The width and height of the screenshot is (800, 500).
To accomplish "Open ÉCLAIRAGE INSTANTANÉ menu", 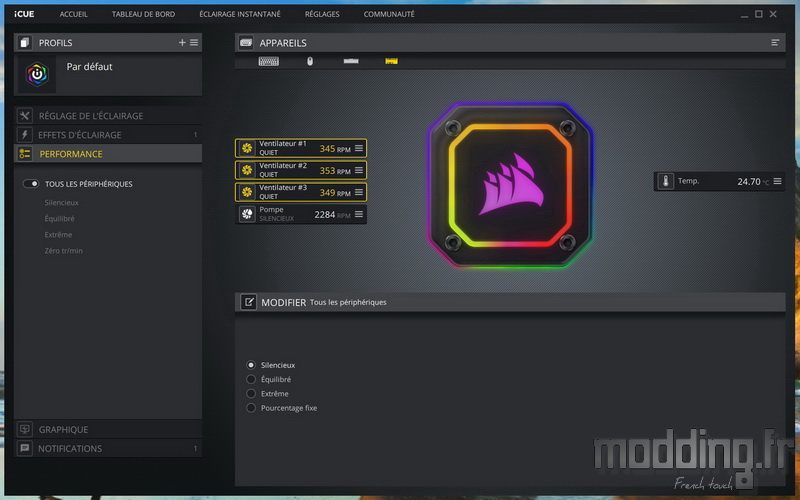I will point(240,14).
